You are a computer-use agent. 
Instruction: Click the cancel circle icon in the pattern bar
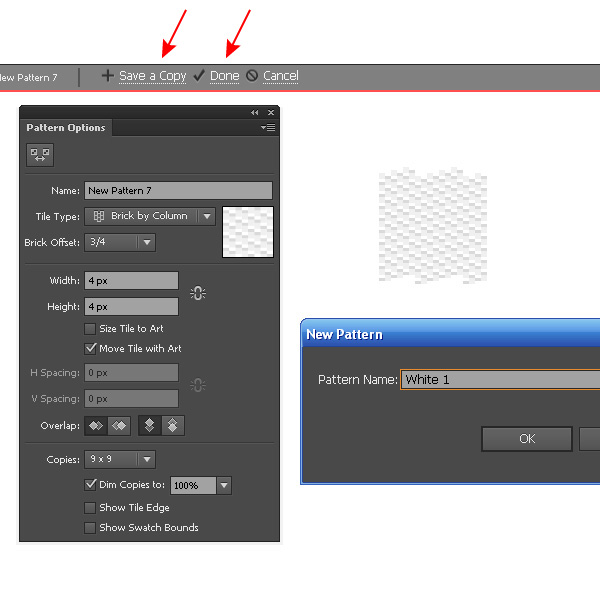tap(252, 75)
